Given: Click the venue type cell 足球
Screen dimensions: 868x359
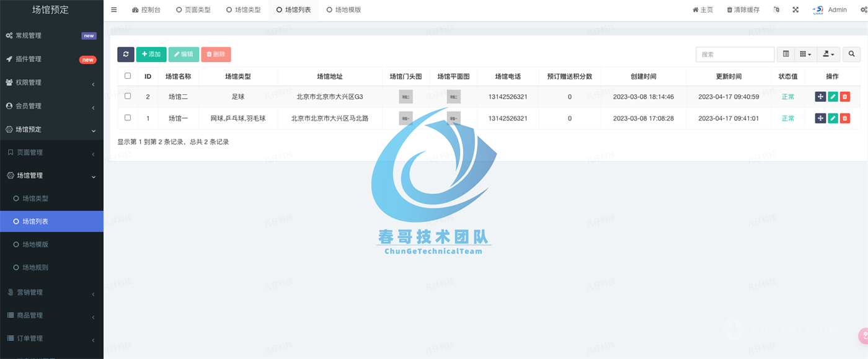Looking at the screenshot, I should 238,97.
